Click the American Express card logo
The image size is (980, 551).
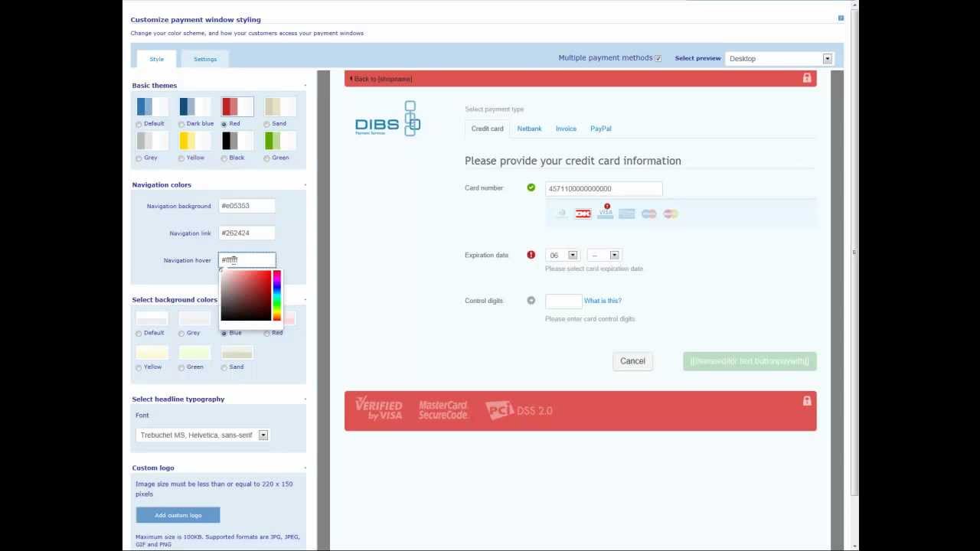[x=627, y=214]
